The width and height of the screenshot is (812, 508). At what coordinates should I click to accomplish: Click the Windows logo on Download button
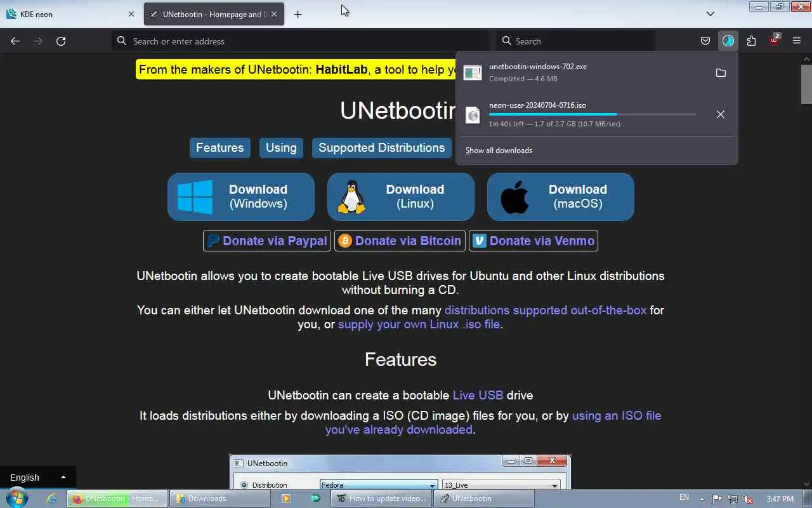pyautogui.click(x=195, y=197)
